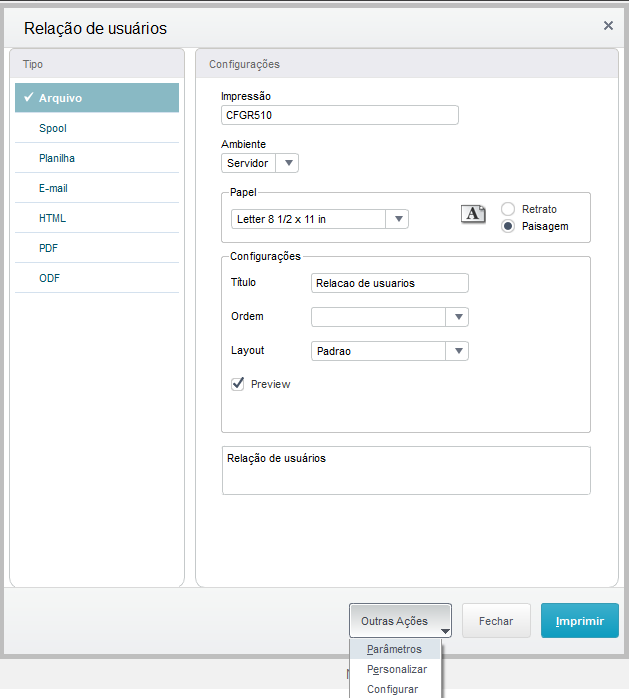Choose Parâmetros from Outras Ações menu

395,649
